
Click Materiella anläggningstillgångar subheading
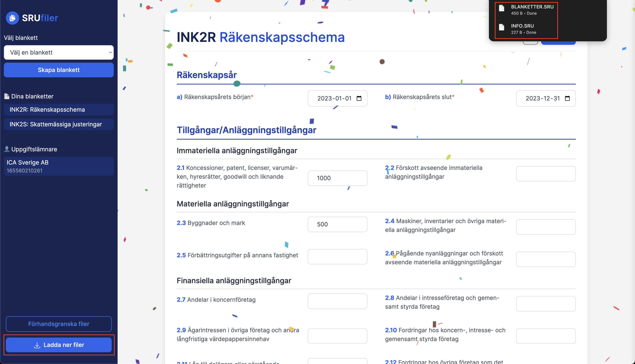[233, 204]
